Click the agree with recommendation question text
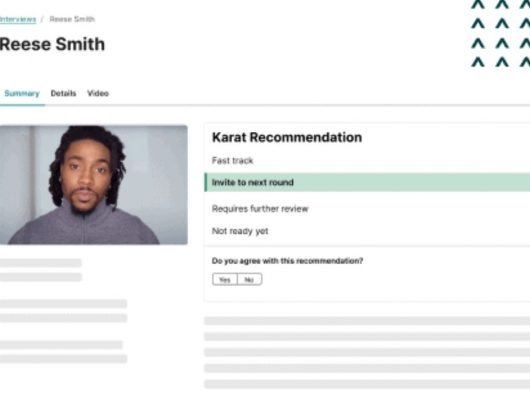530x396 pixels. (287, 261)
